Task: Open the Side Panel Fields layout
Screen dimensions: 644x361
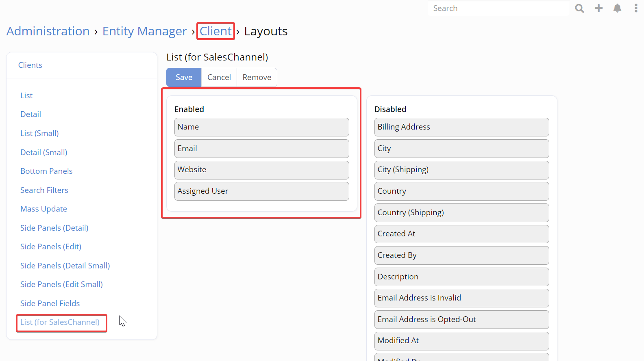Action: [x=50, y=303]
